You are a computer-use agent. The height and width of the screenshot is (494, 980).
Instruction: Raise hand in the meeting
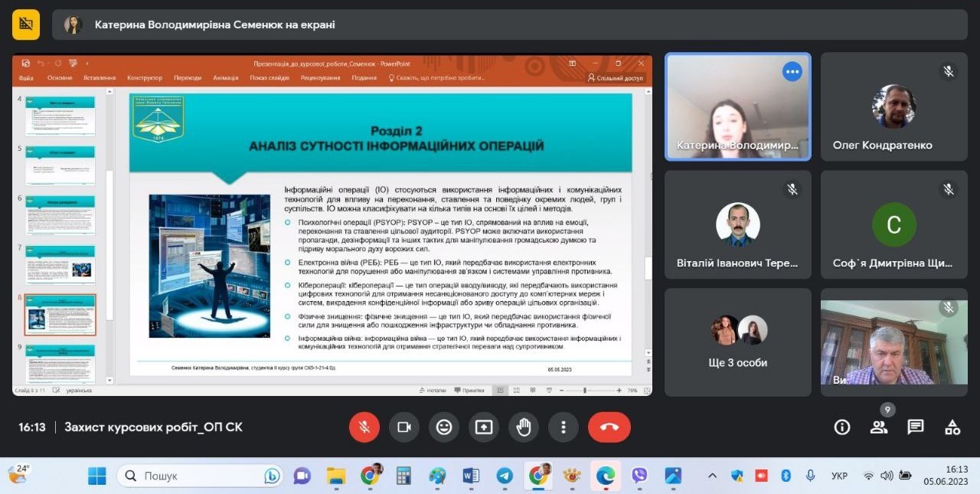(524, 427)
